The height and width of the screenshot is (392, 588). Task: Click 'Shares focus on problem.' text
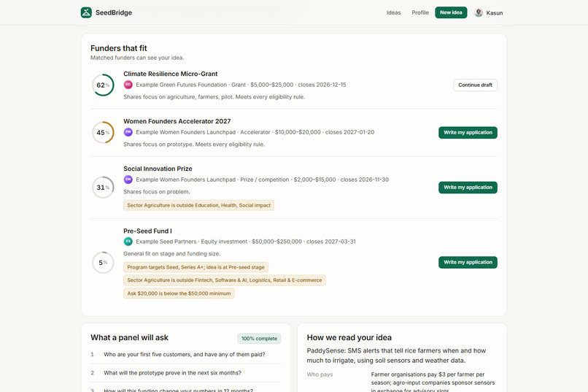[156, 192]
